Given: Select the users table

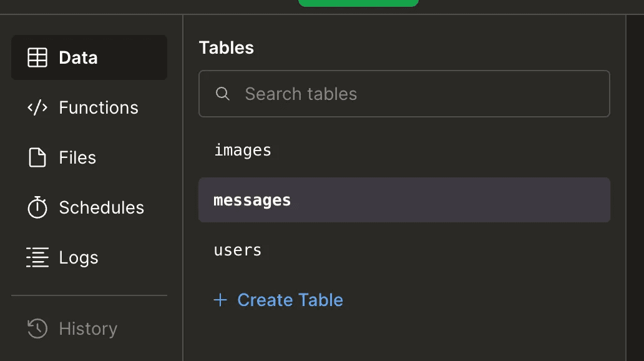Looking at the screenshot, I should [238, 250].
